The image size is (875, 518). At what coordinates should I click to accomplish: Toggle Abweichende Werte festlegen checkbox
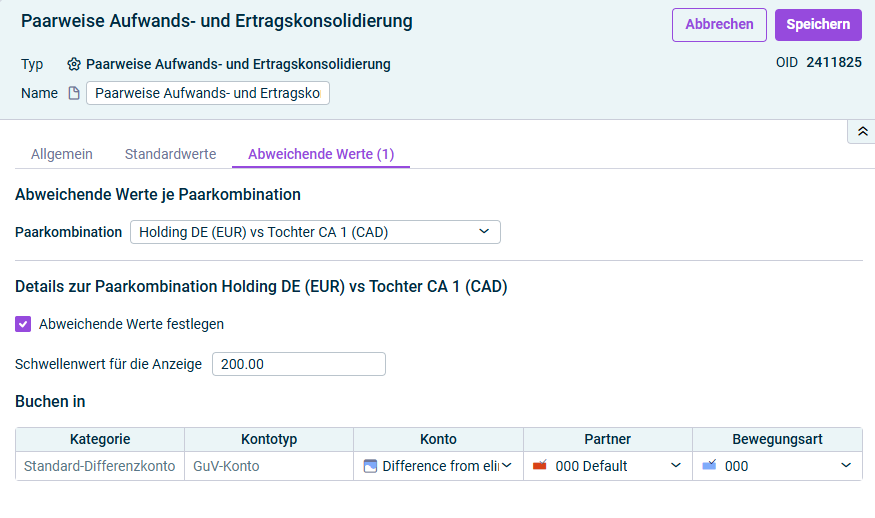click(x=23, y=324)
